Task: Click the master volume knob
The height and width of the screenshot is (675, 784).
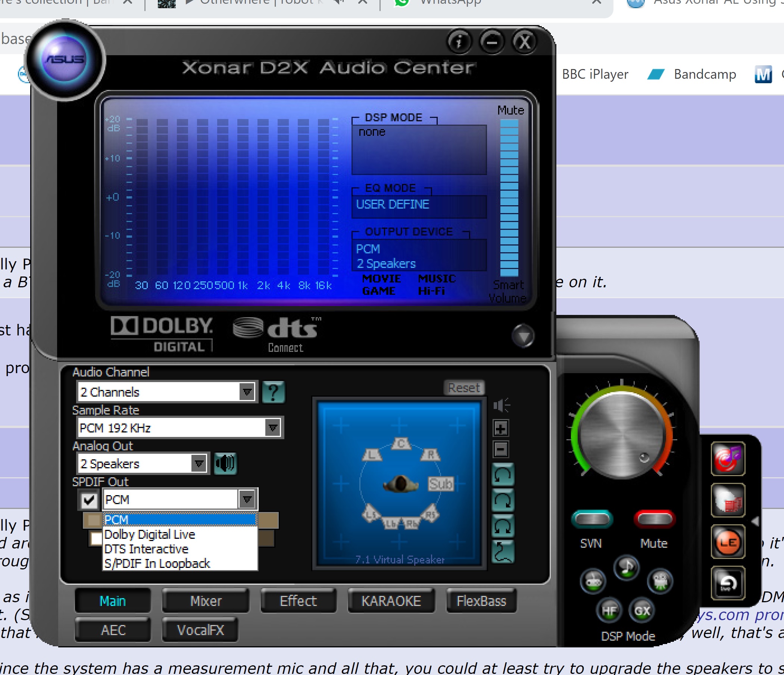Action: tap(622, 435)
